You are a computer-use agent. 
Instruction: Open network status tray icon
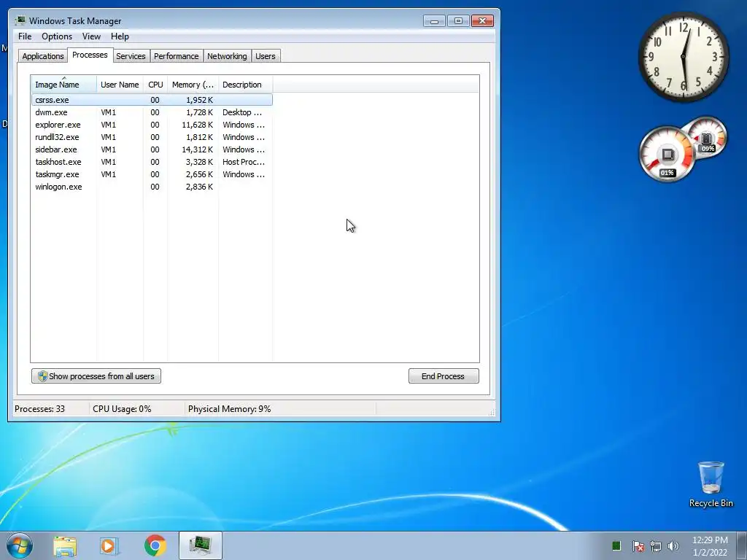[656, 546]
